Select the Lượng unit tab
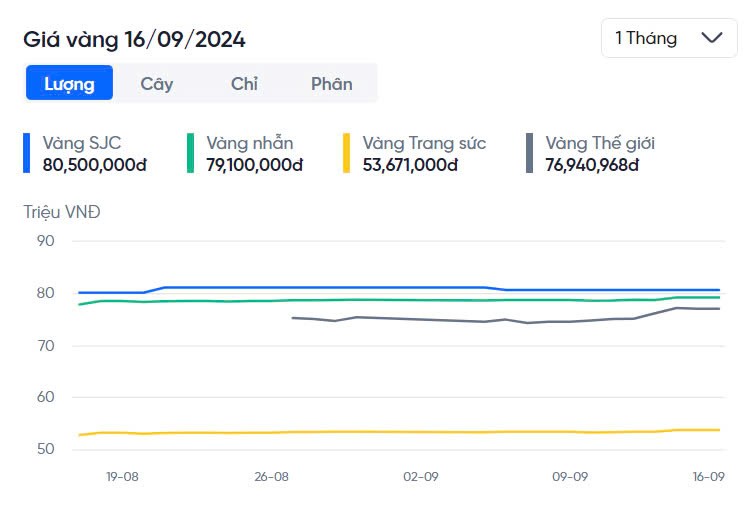The height and width of the screenshot is (506, 752). 69,83
